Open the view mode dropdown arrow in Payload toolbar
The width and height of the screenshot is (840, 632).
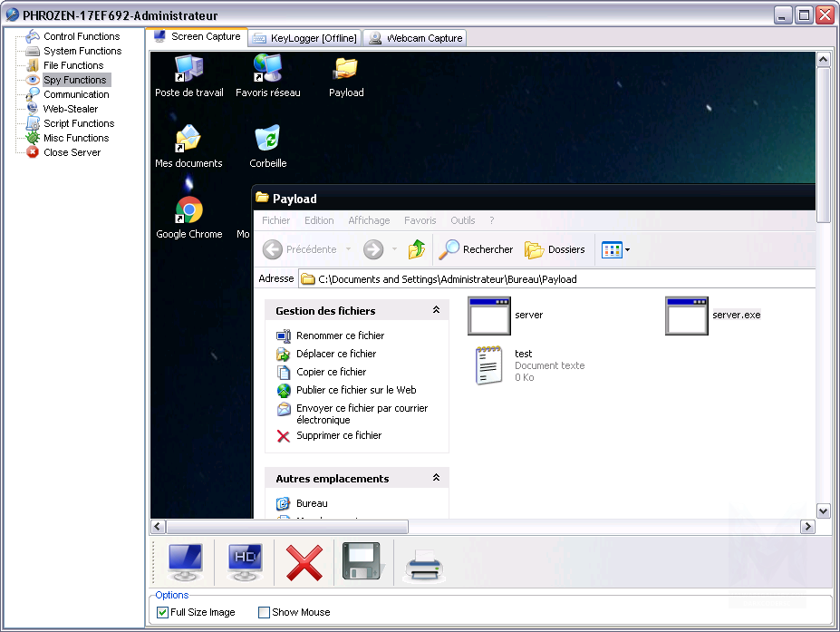tap(627, 250)
